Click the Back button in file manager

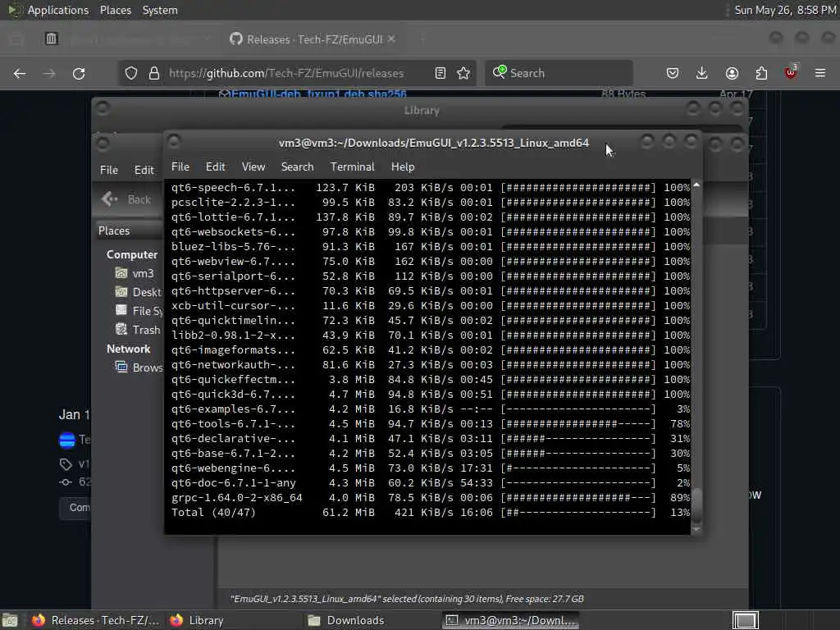[x=126, y=199]
